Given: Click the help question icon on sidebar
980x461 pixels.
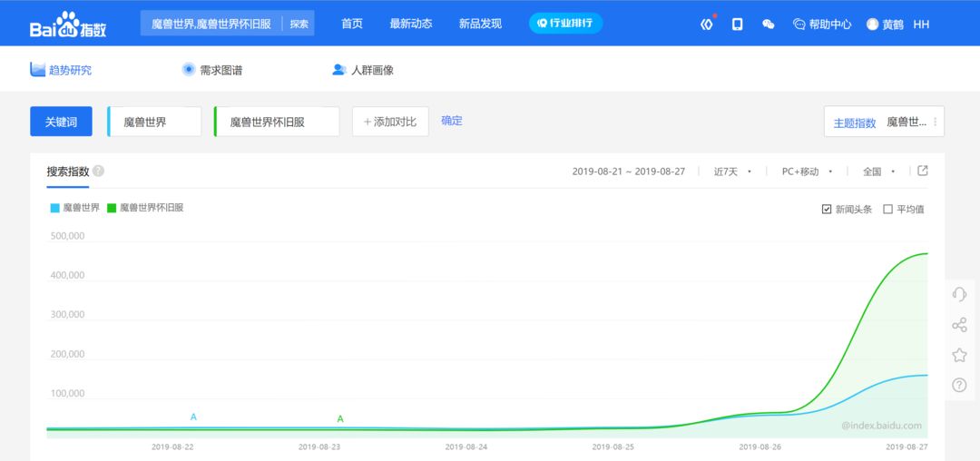Looking at the screenshot, I should coord(959,385).
